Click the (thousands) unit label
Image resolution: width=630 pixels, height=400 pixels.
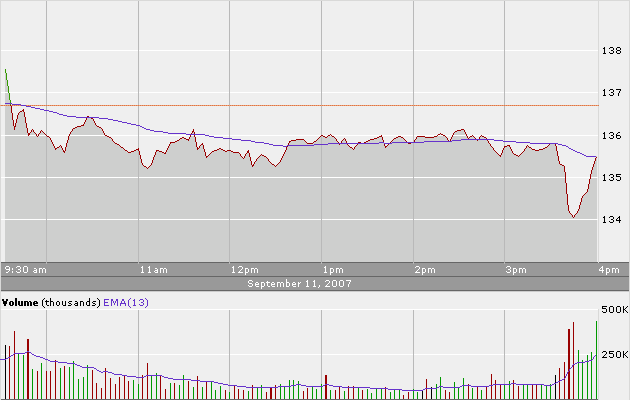click(x=71, y=302)
